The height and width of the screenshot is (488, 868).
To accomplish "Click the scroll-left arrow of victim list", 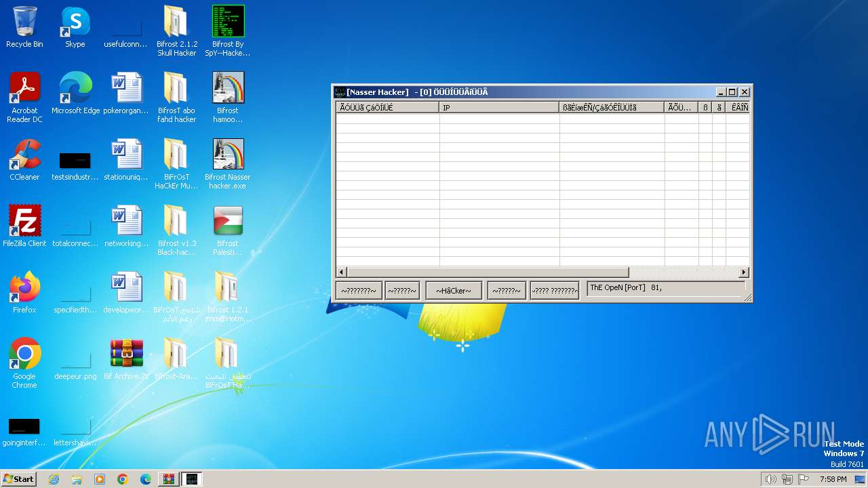I will (341, 272).
